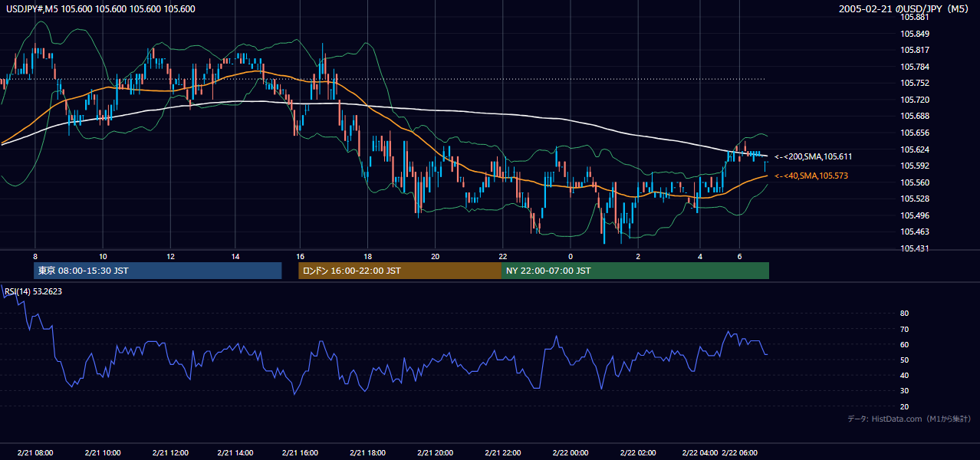The height and width of the screenshot is (460, 980).
Task: Click the USDJPY#,M5 chart title text
Action: tap(99, 9)
